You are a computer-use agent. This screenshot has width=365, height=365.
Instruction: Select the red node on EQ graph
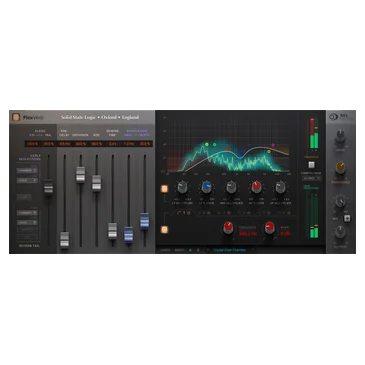[228, 149]
